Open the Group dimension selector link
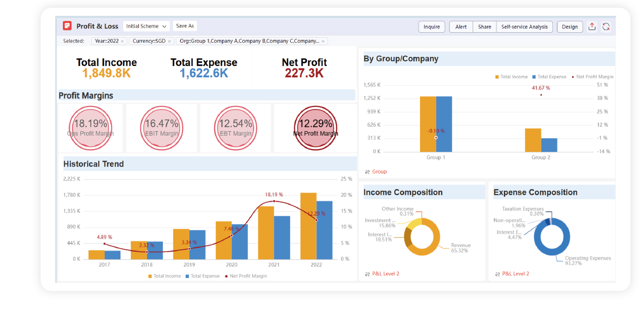This screenshot has height=327, width=644. tap(379, 172)
